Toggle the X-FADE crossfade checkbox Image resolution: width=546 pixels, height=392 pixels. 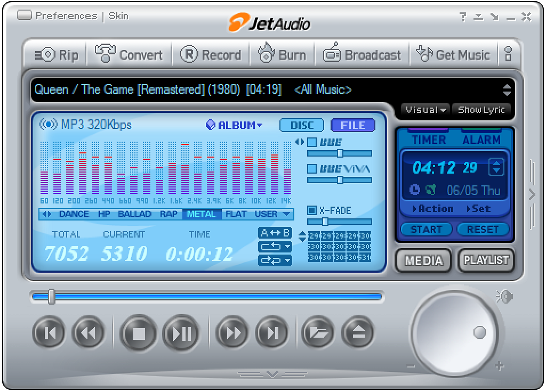(x=312, y=210)
